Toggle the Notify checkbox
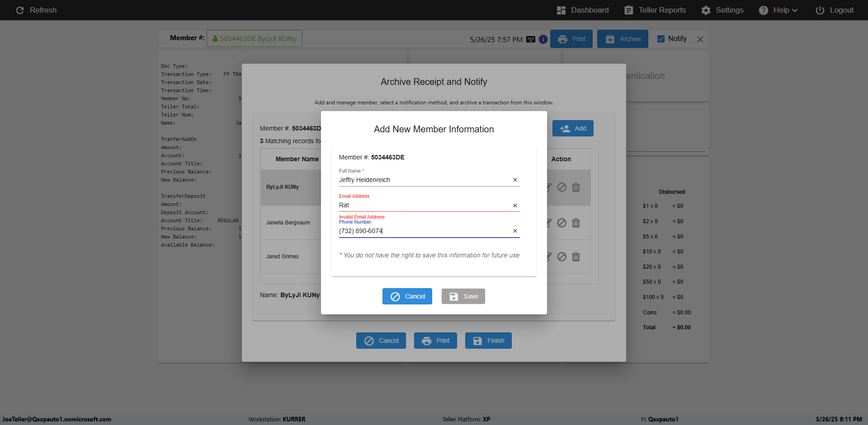 tap(661, 39)
